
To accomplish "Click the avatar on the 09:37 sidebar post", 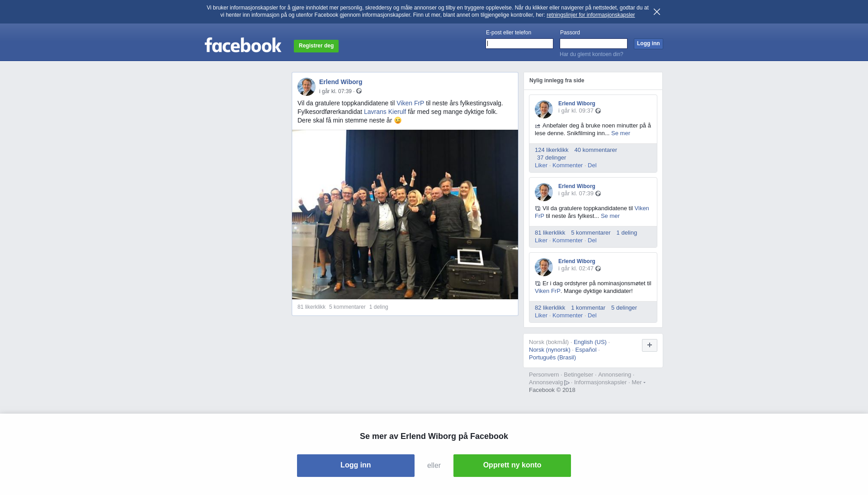I will pos(544,109).
